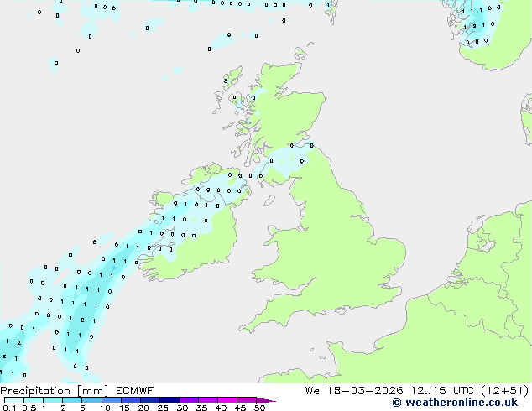Click the 5 to 10 mm legend swatch
This screenshot has height=411, width=532.
coord(91,400)
